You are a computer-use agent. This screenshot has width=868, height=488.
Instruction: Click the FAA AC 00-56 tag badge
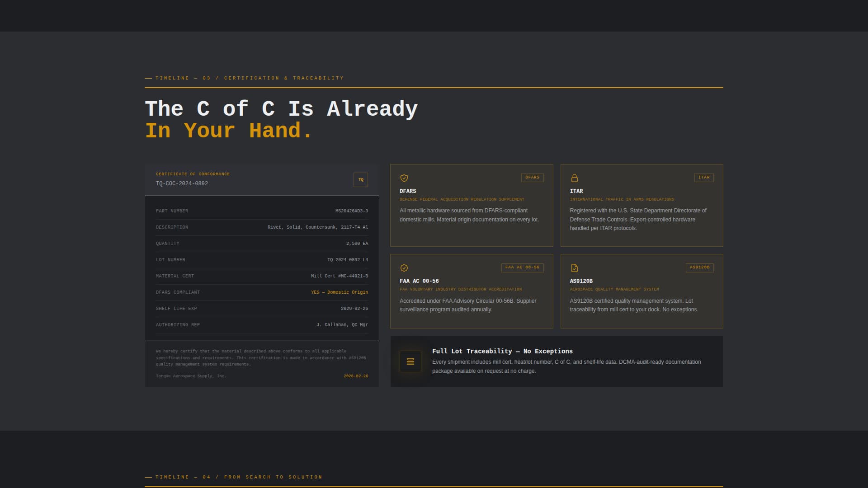[x=522, y=267]
